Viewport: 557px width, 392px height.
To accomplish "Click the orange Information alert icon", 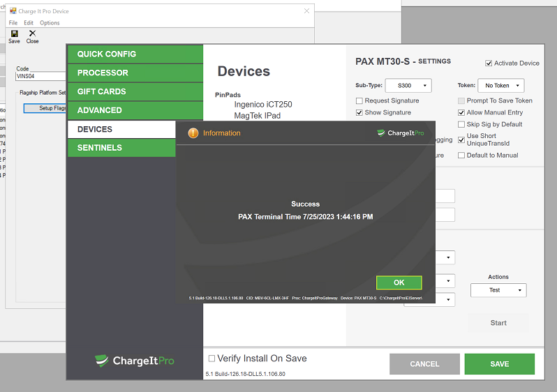I will click(x=193, y=133).
